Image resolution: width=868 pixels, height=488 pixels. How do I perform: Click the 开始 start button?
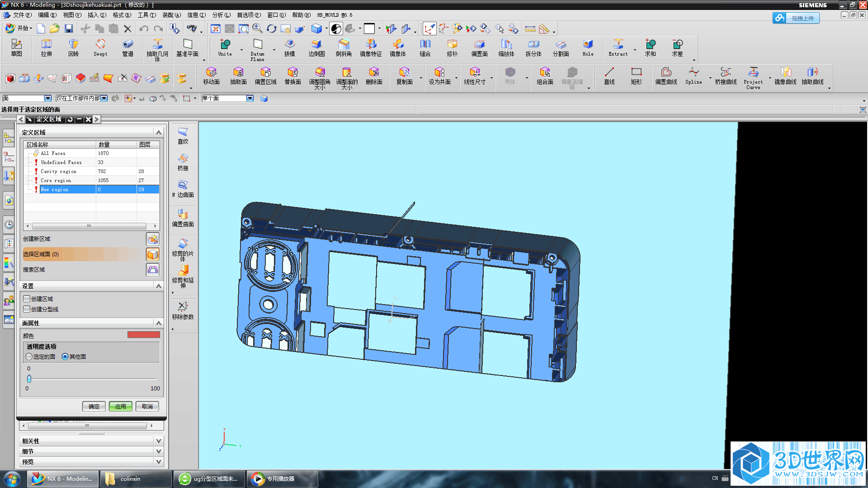click(19, 28)
